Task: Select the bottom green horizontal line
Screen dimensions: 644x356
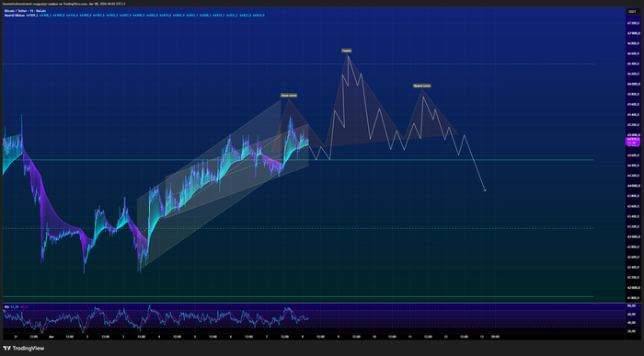Action: 298,296
